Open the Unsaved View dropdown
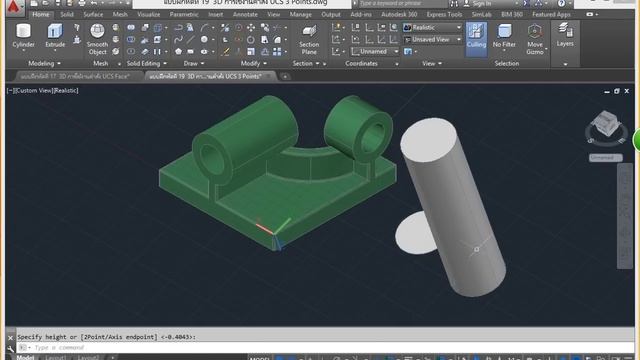640x360 pixels. coord(433,40)
